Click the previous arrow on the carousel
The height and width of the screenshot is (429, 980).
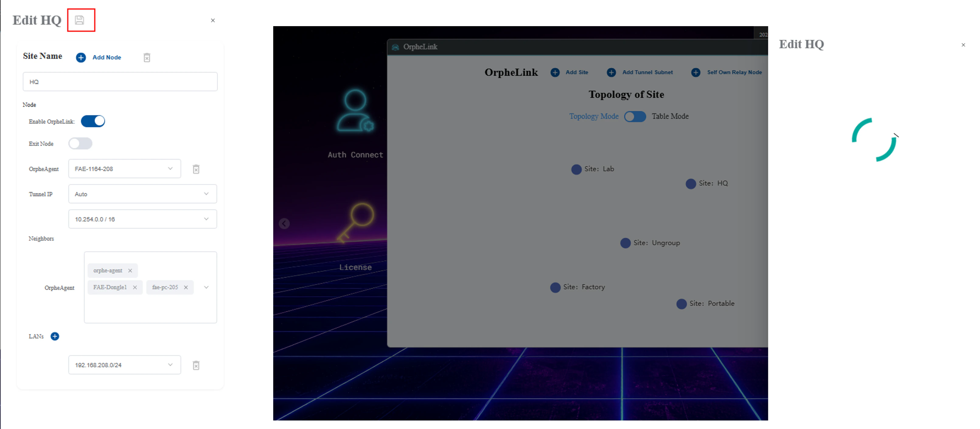click(284, 224)
